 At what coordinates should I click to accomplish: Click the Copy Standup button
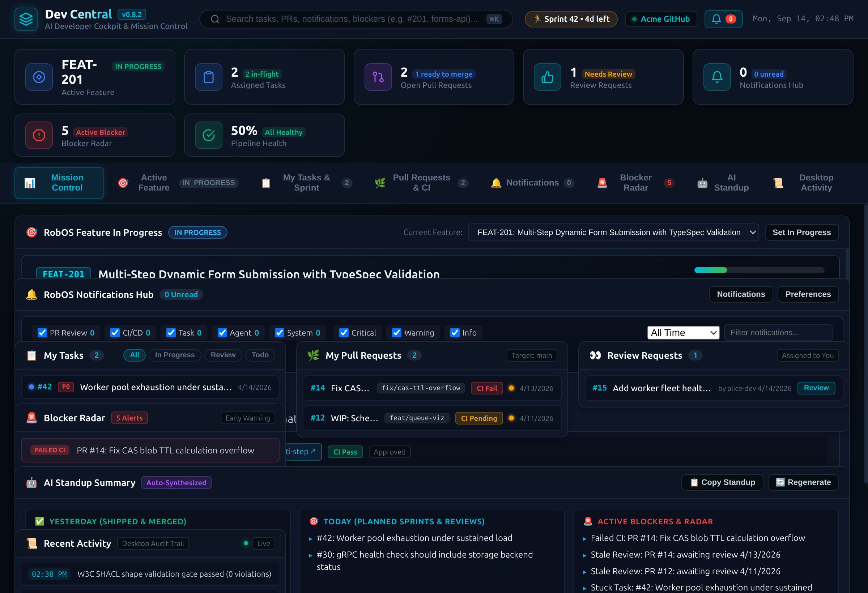click(x=722, y=482)
